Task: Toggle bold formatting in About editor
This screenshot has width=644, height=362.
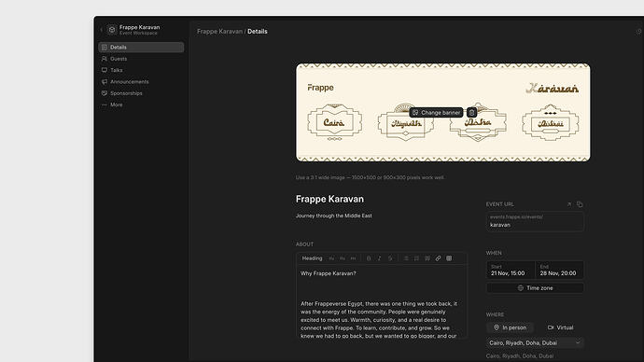Action: point(369,258)
